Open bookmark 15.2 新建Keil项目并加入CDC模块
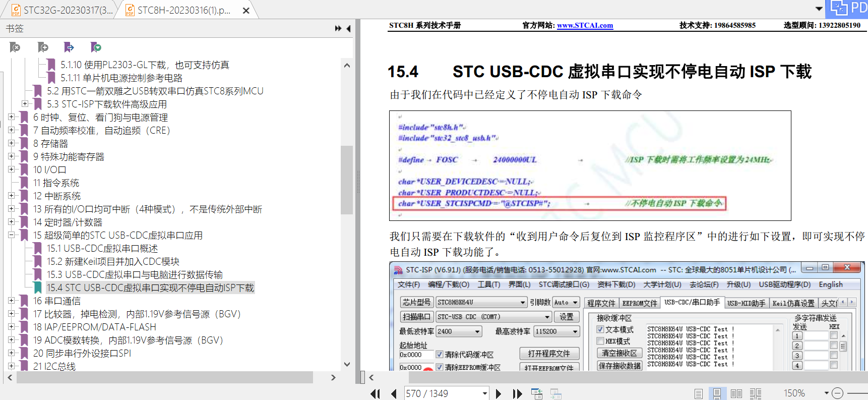 (113, 261)
